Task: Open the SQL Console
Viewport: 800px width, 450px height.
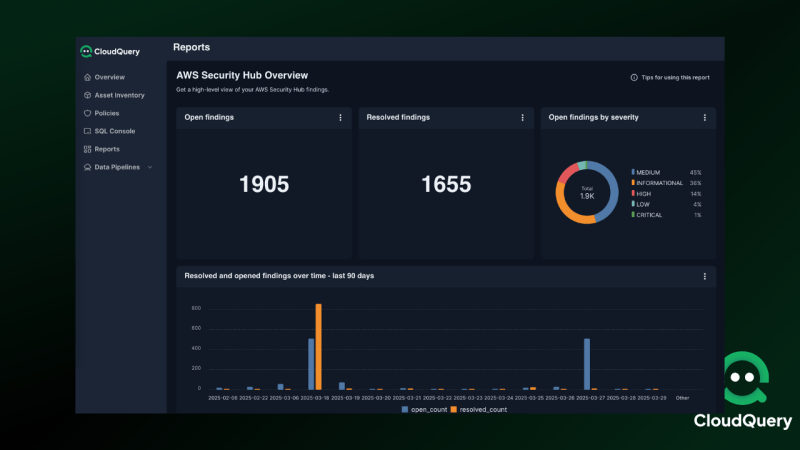Action: tap(115, 131)
